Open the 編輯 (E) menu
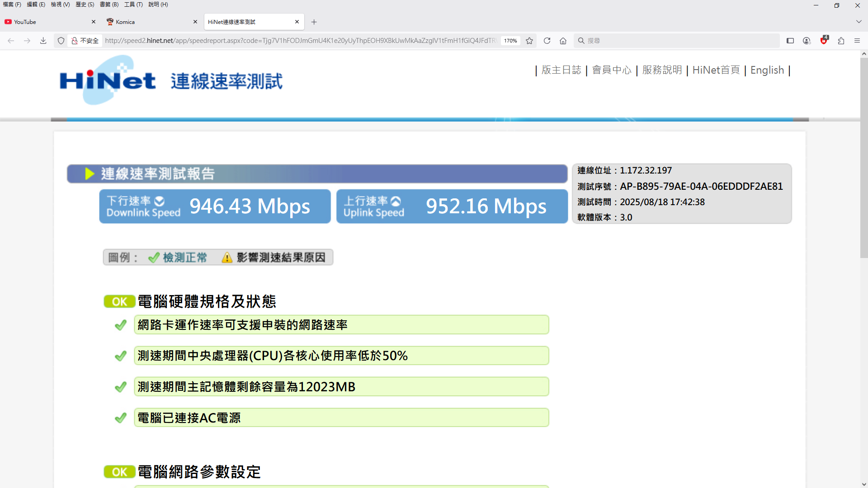Viewport: 868px width, 488px height. click(x=36, y=5)
